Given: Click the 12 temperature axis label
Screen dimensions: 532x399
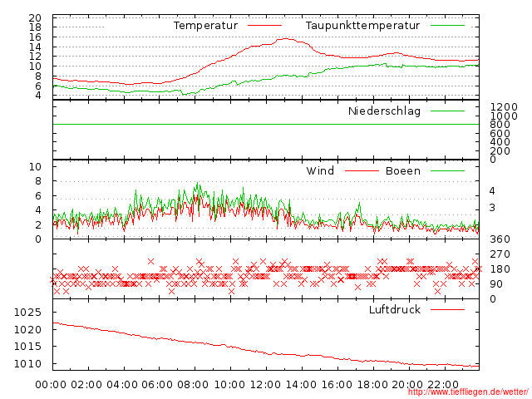Looking at the screenshot, I should [35, 57].
